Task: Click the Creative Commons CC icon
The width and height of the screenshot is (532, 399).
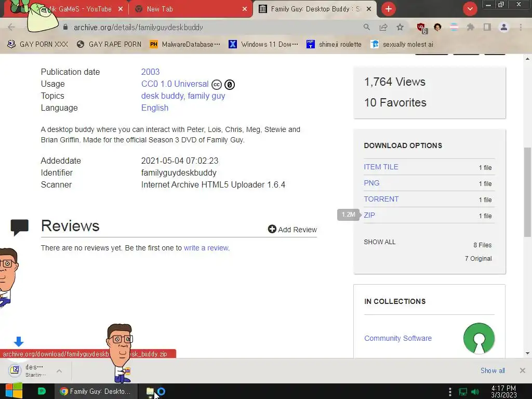Action: [x=217, y=85]
